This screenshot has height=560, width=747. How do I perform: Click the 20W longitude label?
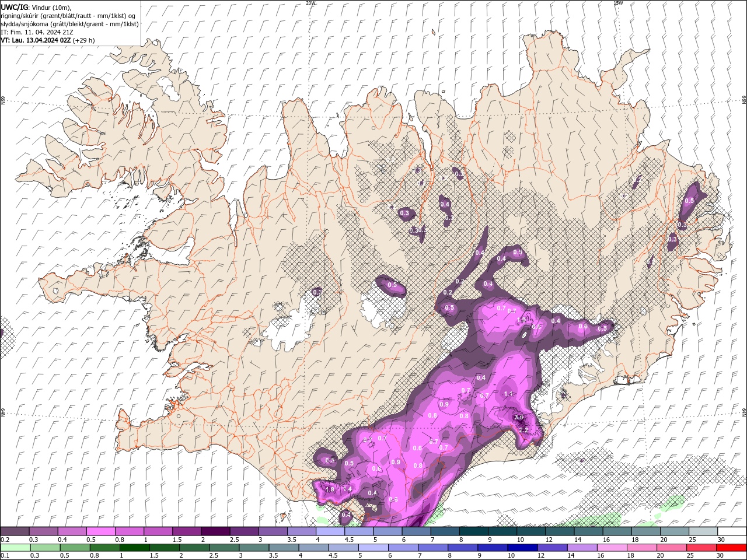(310, 3)
